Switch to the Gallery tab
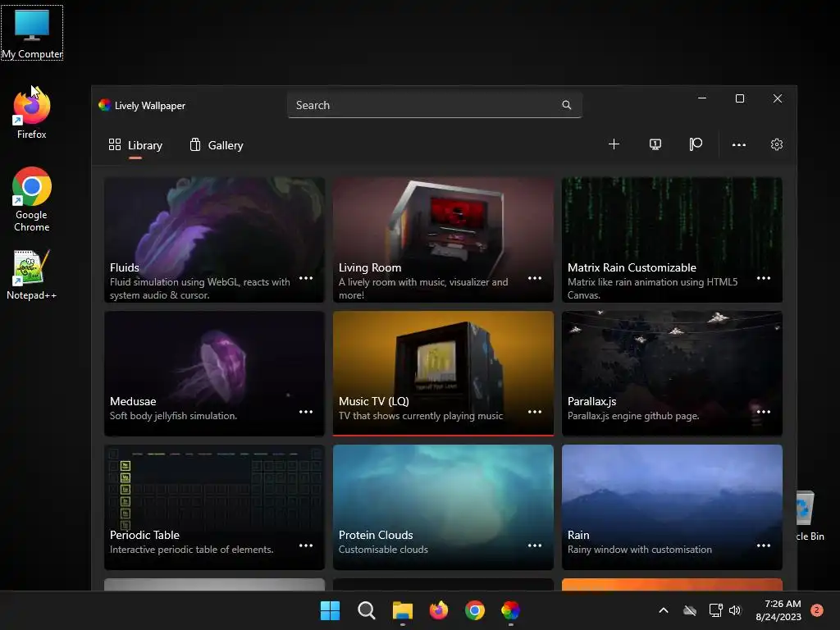The width and height of the screenshot is (840, 630). [x=217, y=145]
